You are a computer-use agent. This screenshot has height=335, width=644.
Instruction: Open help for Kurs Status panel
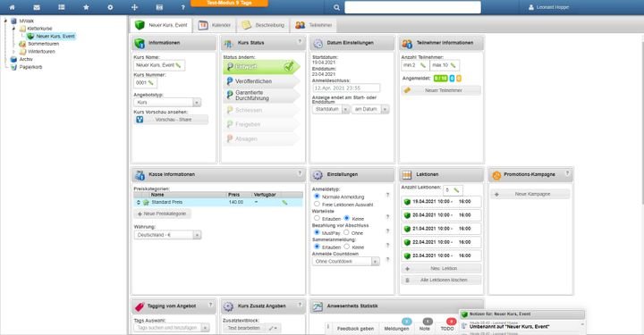(x=300, y=41)
